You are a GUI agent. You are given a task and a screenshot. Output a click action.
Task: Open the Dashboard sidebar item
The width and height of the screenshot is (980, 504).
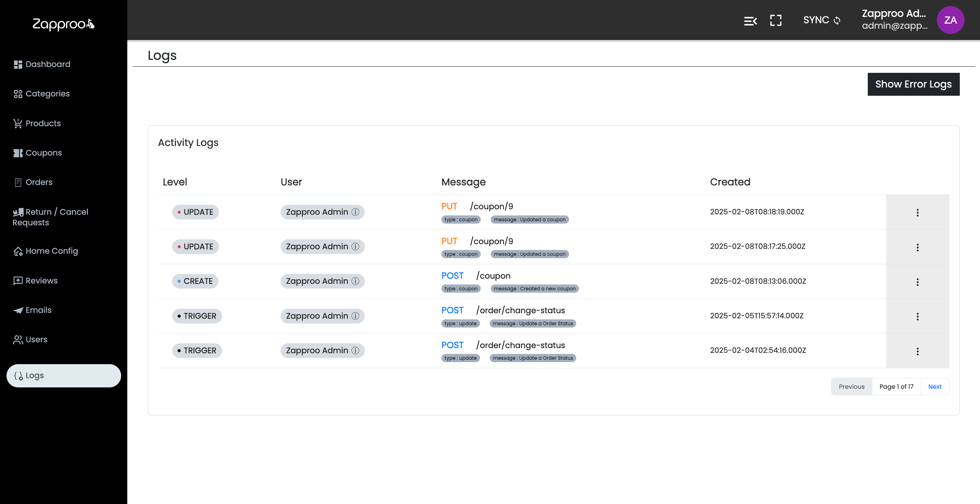48,64
